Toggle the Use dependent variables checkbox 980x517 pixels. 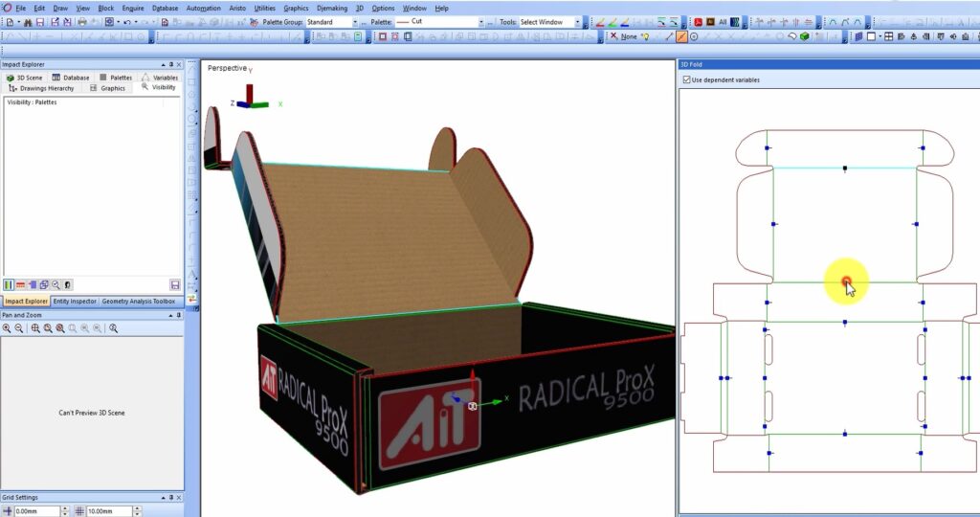tap(687, 79)
